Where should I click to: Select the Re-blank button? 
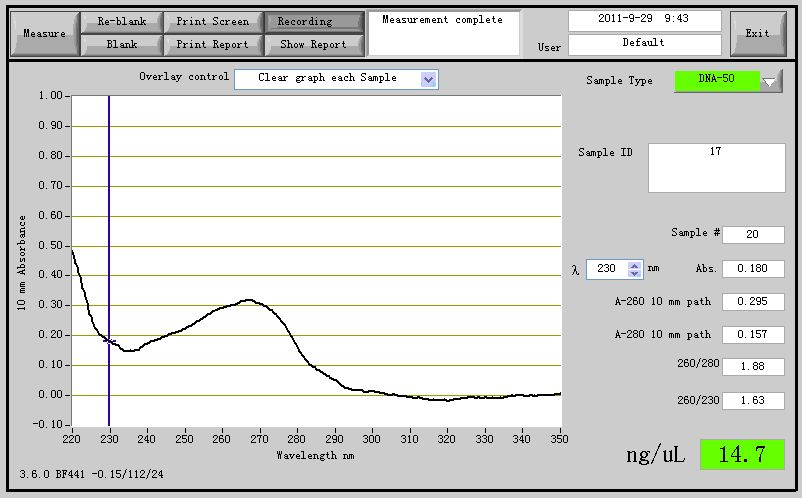122,22
